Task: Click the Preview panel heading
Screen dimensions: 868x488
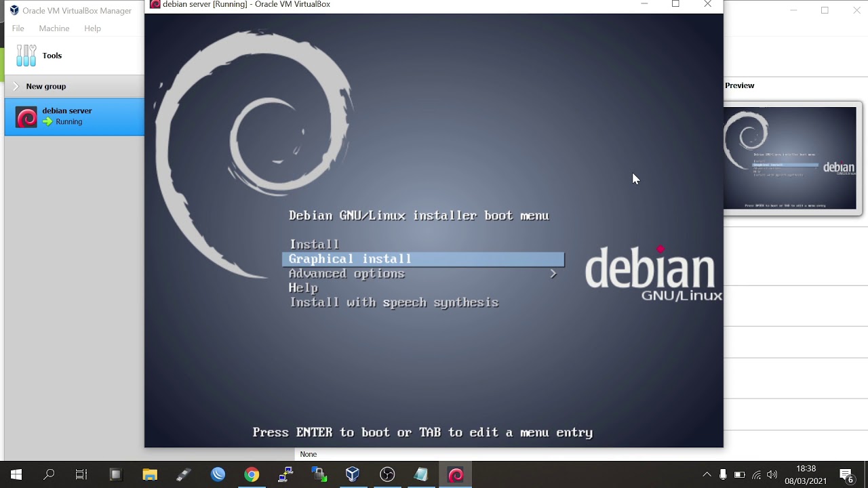Action: (x=740, y=85)
